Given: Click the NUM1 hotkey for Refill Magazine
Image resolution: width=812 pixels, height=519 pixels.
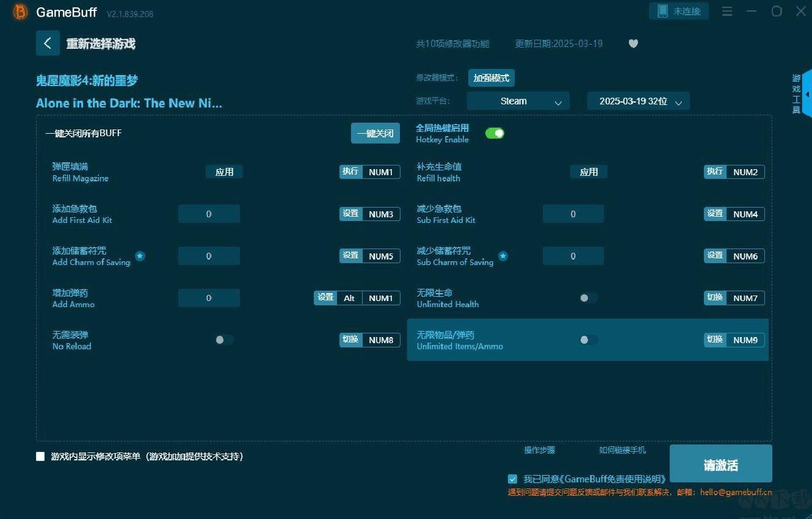Looking at the screenshot, I should pyautogui.click(x=381, y=172).
